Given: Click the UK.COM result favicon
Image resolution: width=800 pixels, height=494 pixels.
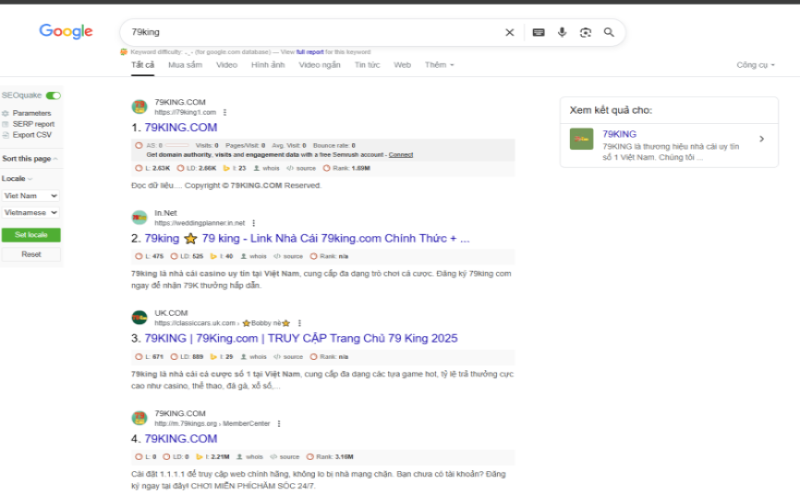Looking at the screenshot, I should pyautogui.click(x=139, y=317).
